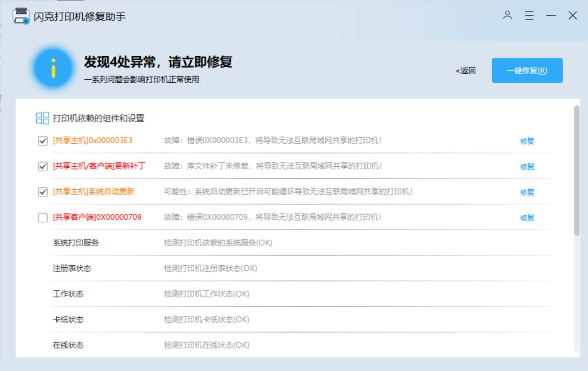The image size is (588, 371).
Task: Open the user account icon
Action: (x=507, y=15)
